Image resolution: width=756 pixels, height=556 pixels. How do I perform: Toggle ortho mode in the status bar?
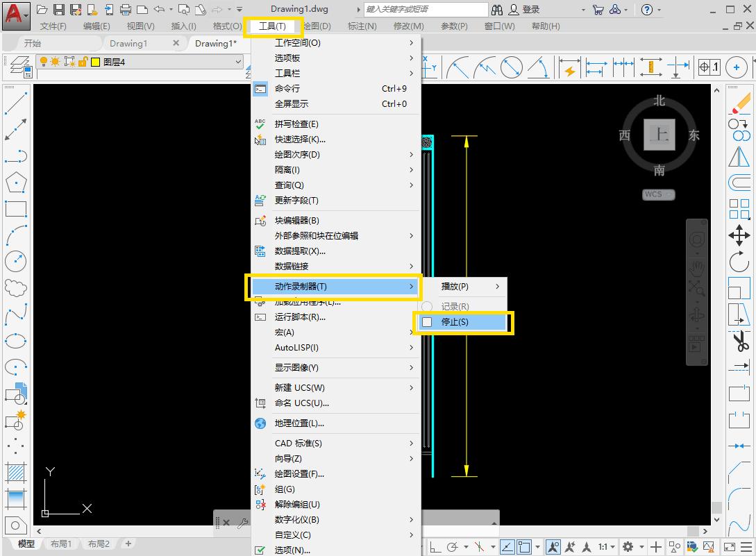[x=435, y=546]
